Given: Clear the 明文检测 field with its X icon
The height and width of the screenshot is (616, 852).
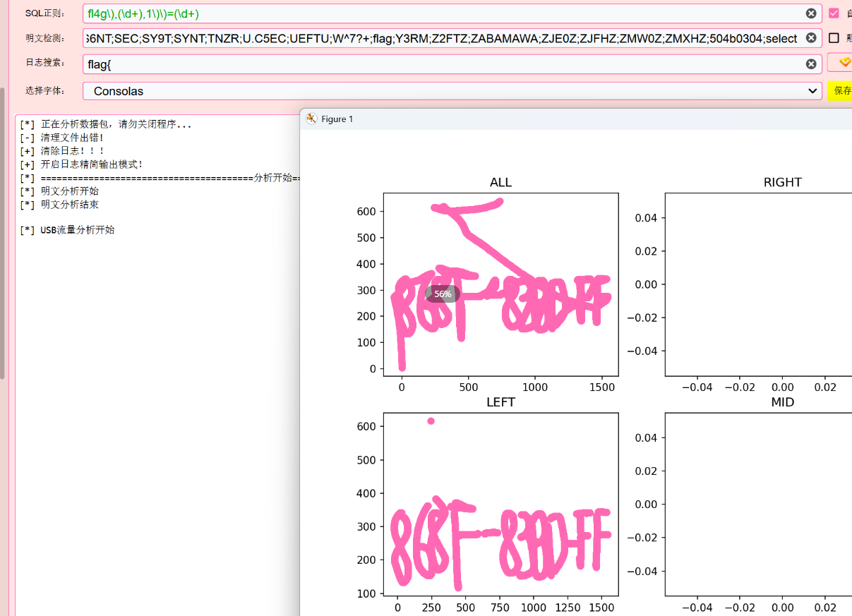Looking at the screenshot, I should click(811, 38).
